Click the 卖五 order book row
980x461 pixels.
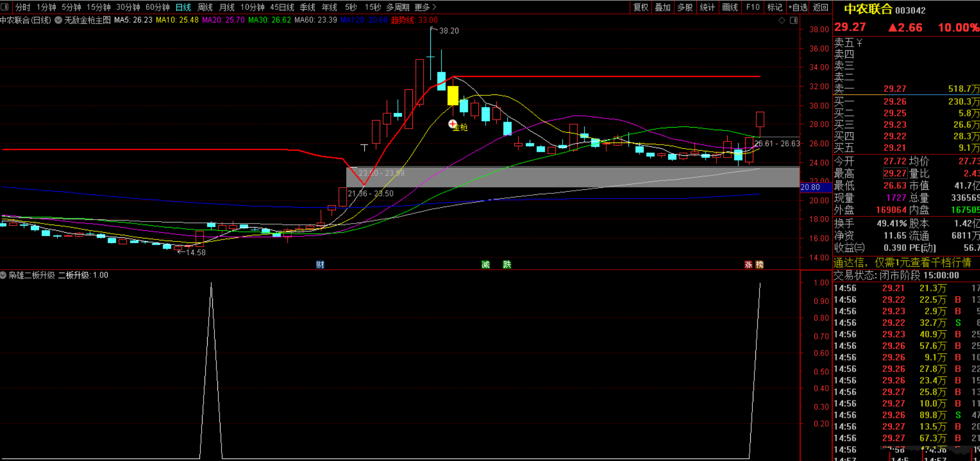906,43
